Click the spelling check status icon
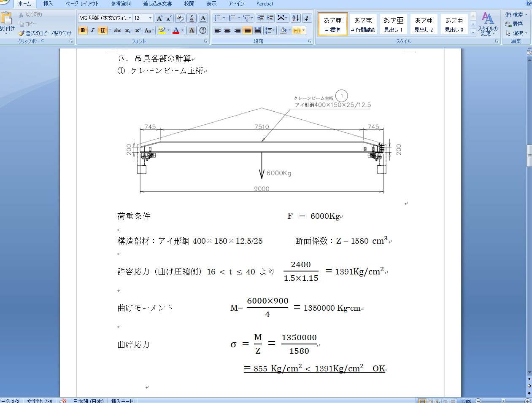 tap(63, 401)
